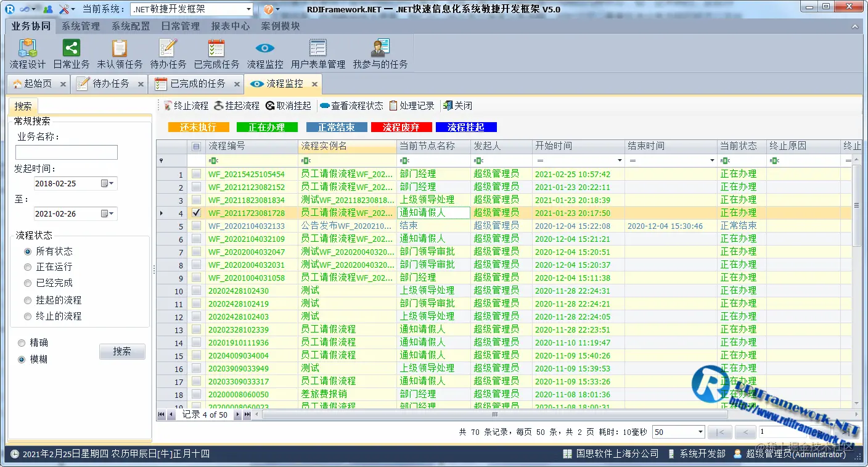Expand the infinity icon dropdown arrow
868x467 pixels.
point(35,9)
